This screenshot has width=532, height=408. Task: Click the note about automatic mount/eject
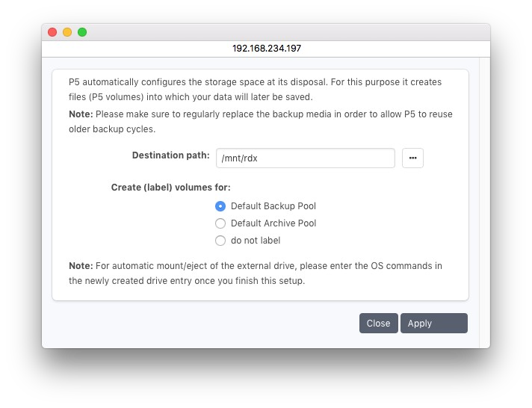(x=256, y=273)
